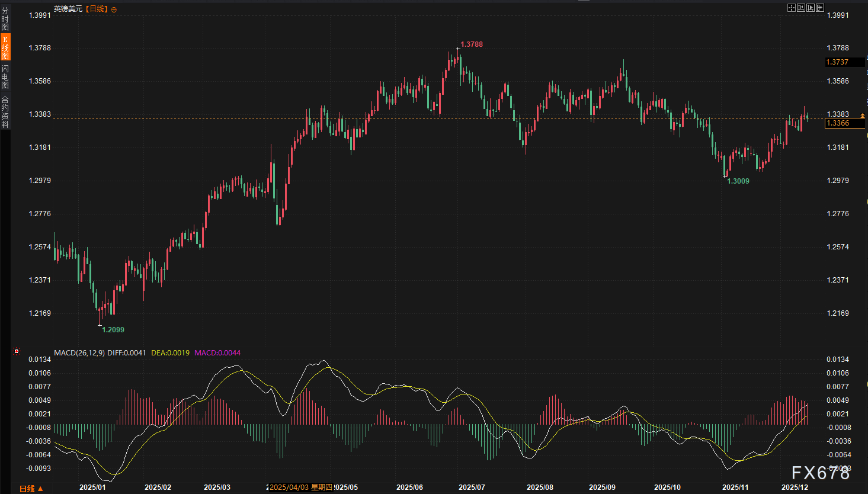Click the chart range measurement icon

click(801, 8)
